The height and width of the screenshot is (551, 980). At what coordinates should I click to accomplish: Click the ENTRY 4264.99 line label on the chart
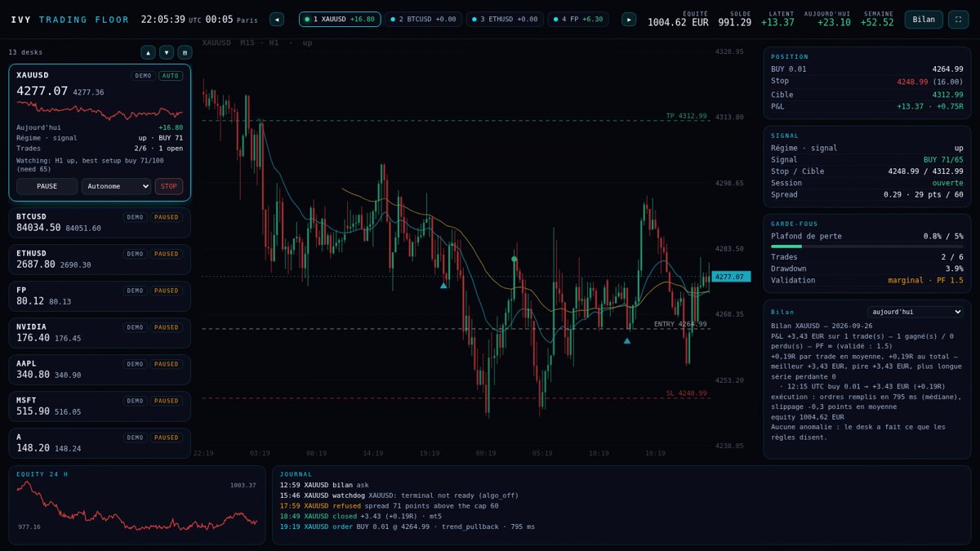tap(680, 324)
